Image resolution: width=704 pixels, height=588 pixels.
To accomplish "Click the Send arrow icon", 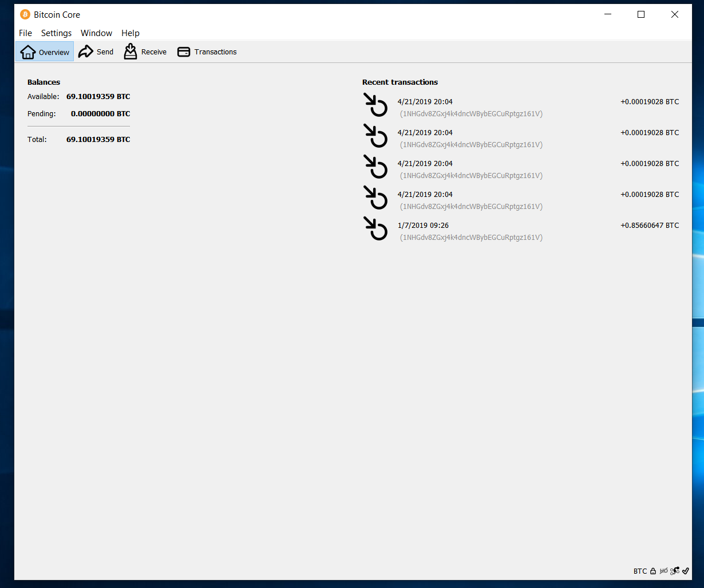I will [x=86, y=52].
